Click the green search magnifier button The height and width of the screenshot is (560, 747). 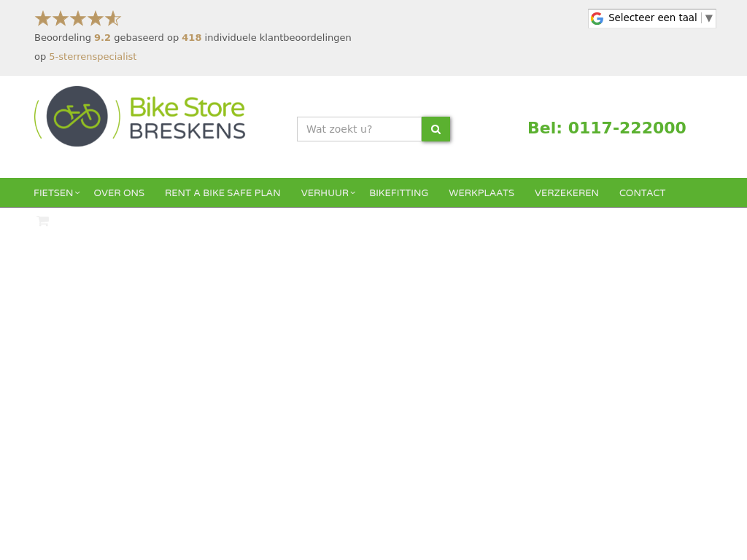436,129
